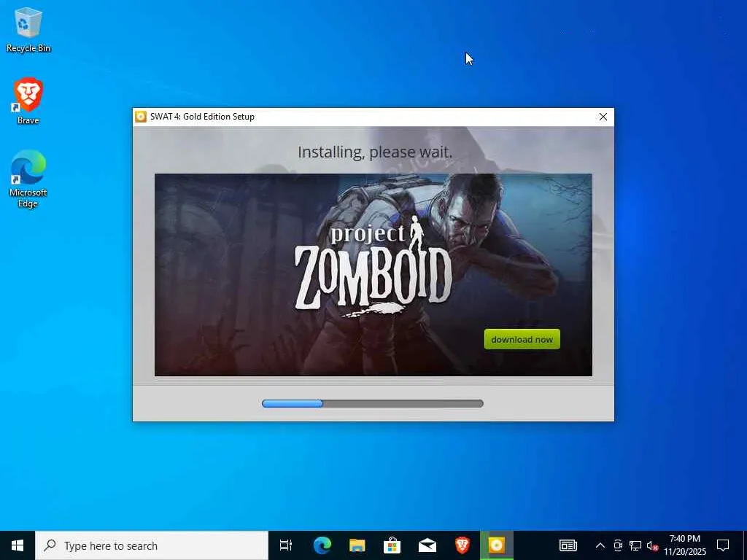Open News and Interests in the taskbar

tap(568, 545)
